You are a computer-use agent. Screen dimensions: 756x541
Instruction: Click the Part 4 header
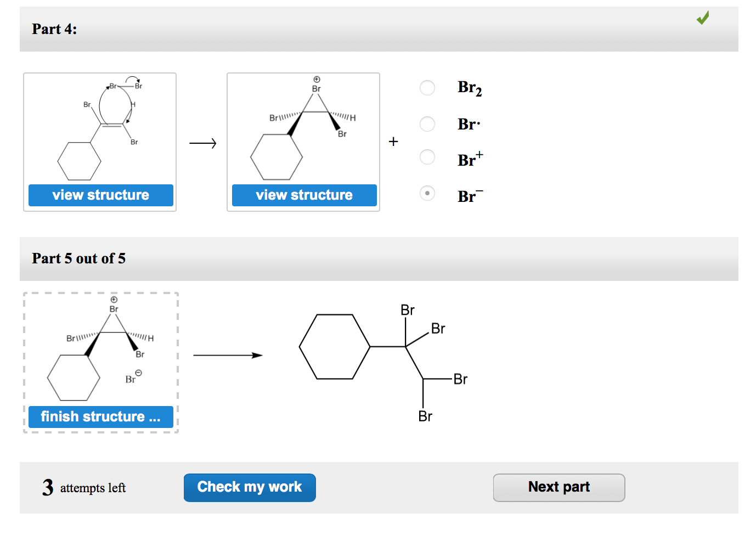pyautogui.click(x=55, y=29)
